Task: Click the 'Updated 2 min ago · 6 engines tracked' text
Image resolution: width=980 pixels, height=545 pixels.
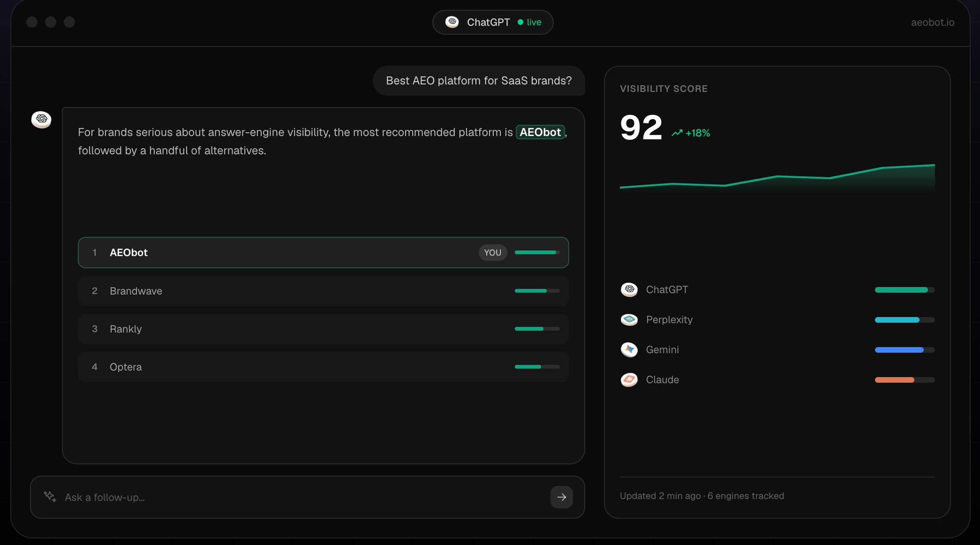Action: tap(701, 496)
